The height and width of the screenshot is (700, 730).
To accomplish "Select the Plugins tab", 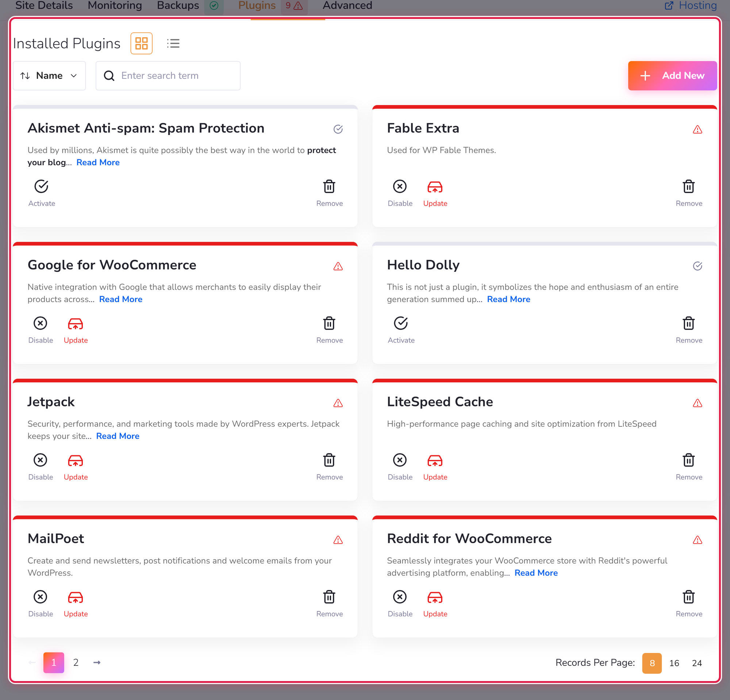I will [257, 5].
